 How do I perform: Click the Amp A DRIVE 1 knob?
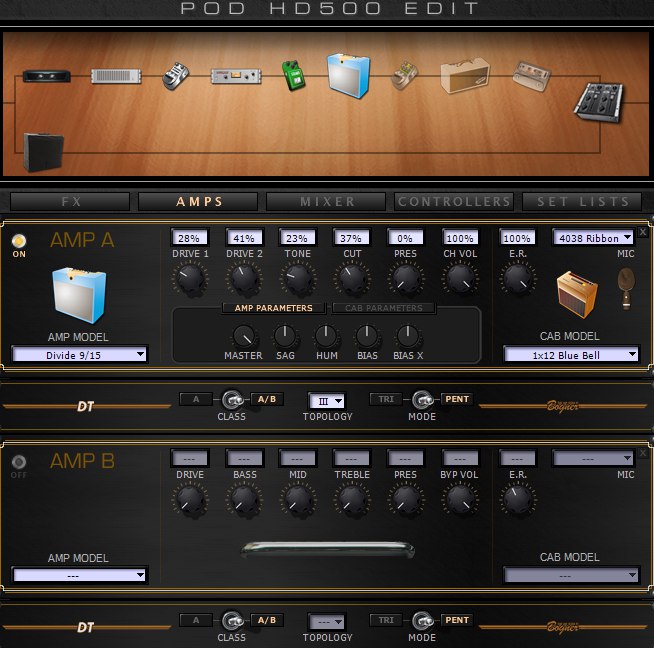190,279
